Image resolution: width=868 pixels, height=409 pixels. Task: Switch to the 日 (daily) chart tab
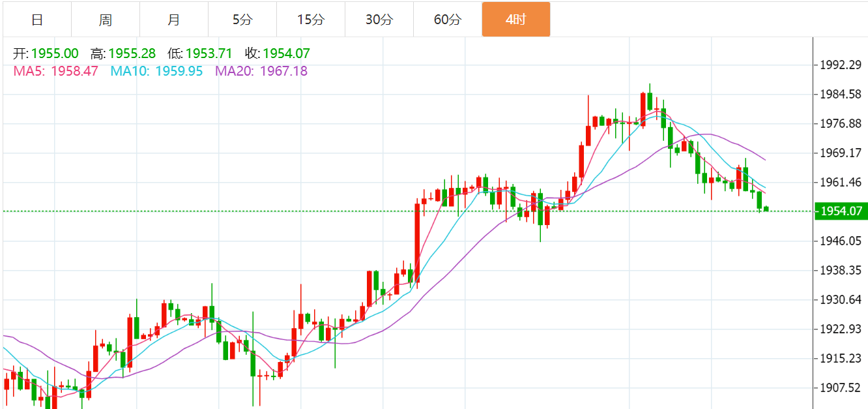37,20
